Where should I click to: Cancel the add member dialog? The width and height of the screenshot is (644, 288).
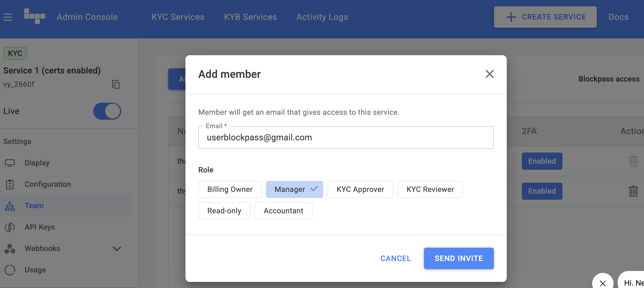[396, 258]
